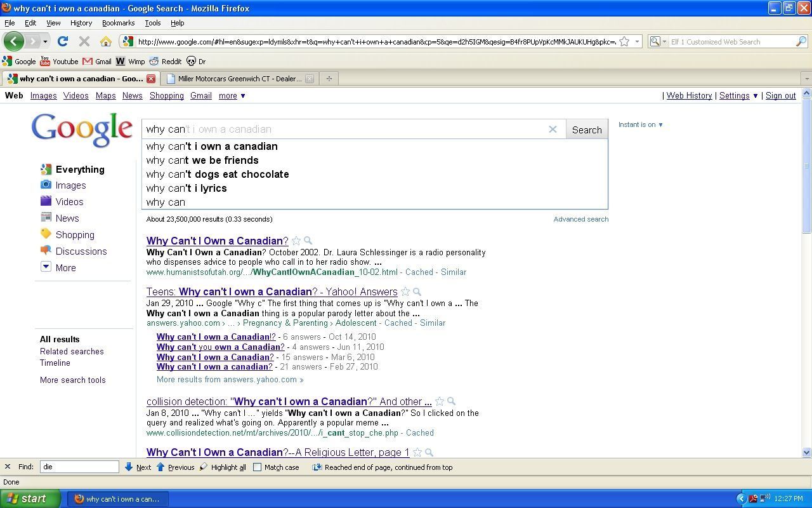The image size is (812, 508).
Task: Open the search engine selector dropdown
Action: [x=658, y=42]
